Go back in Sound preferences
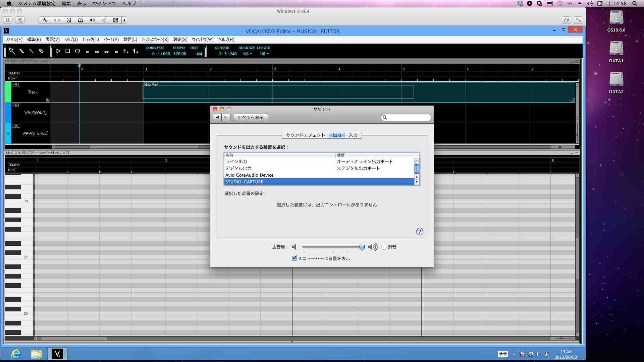 [x=217, y=117]
